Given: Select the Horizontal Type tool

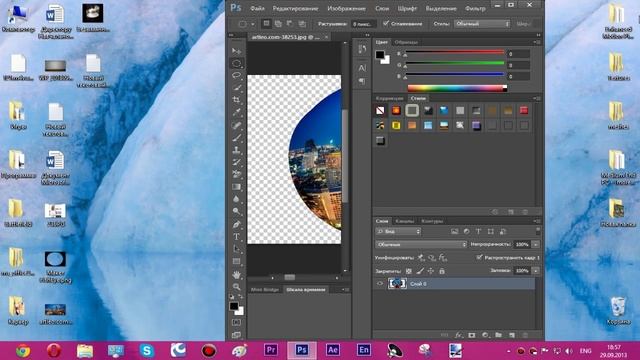Looking at the screenshot, I should [236, 237].
